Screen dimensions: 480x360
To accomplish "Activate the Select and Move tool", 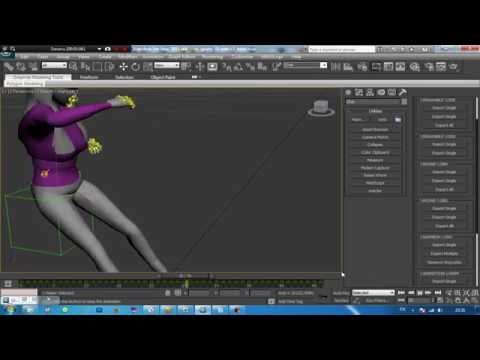I will (123, 67).
